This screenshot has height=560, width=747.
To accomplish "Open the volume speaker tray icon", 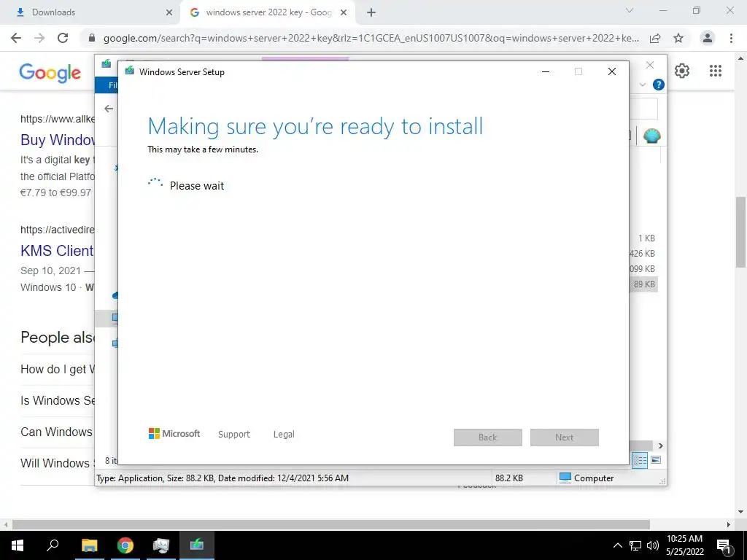I will (x=652, y=545).
